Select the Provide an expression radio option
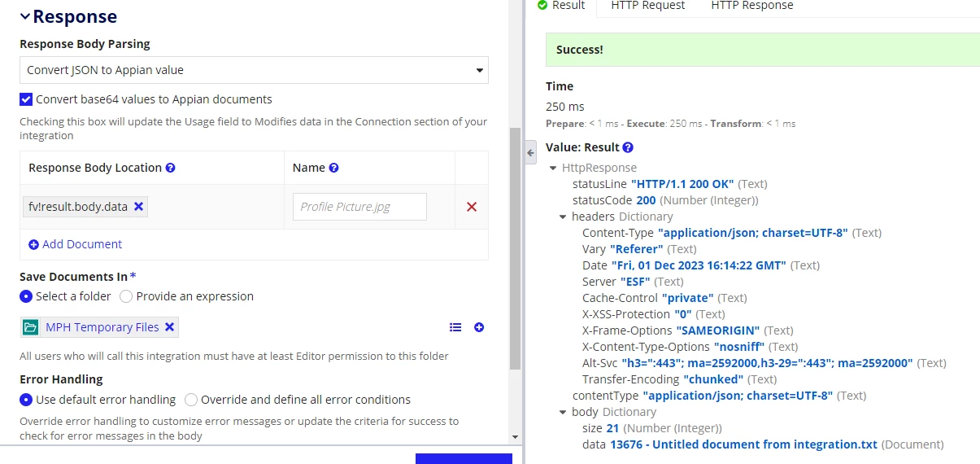Image resolution: width=980 pixels, height=464 pixels. 126,296
